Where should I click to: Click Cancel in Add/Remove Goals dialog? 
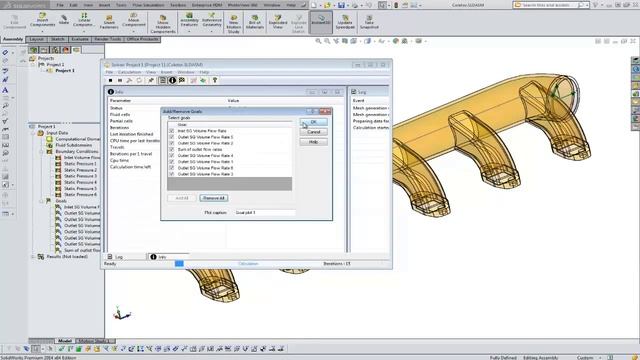click(313, 132)
